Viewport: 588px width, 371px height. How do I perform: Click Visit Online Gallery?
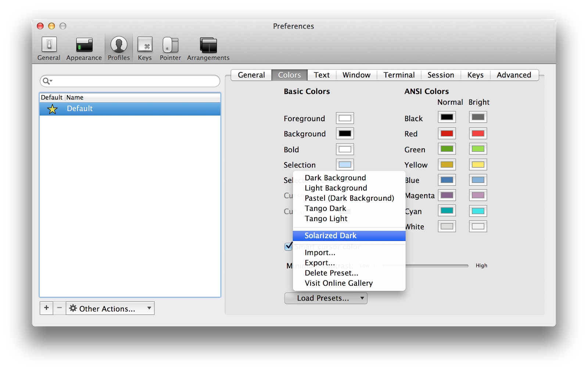[x=349, y=284]
